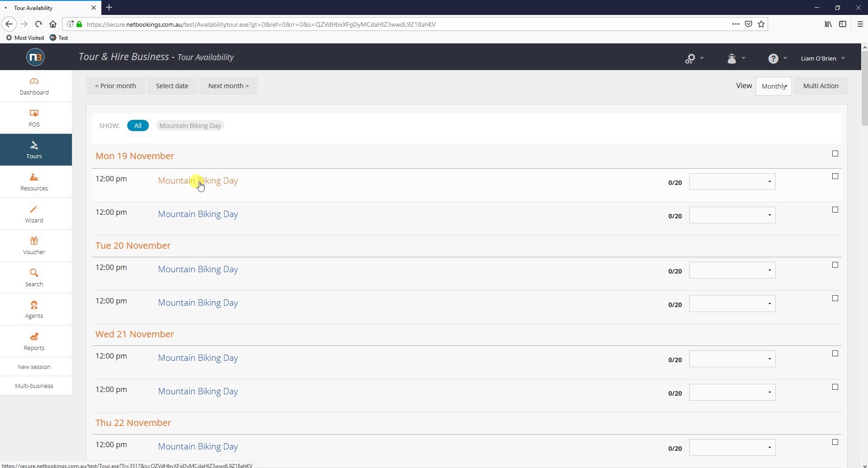868x468 pixels.
Task: Open dropdown for first Tue 20 November tour
Action: 732,270
